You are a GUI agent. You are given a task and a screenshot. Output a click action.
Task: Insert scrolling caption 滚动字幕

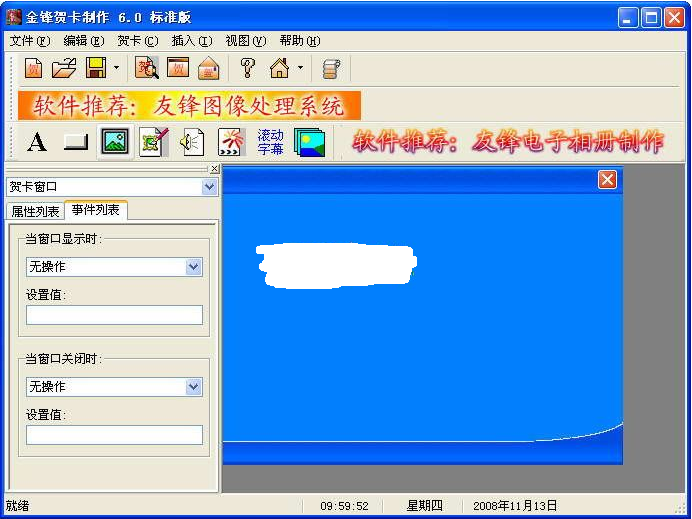pyautogui.click(x=271, y=142)
